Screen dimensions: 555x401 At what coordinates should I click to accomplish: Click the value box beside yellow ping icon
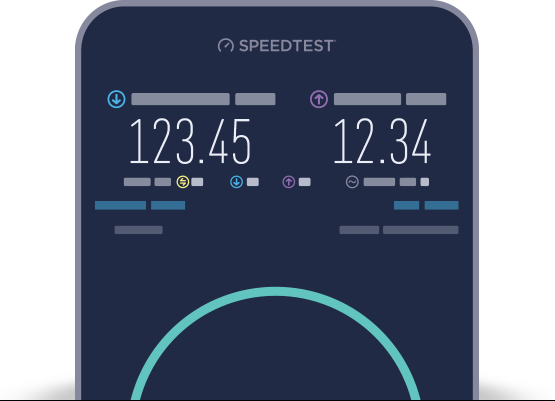(x=197, y=182)
